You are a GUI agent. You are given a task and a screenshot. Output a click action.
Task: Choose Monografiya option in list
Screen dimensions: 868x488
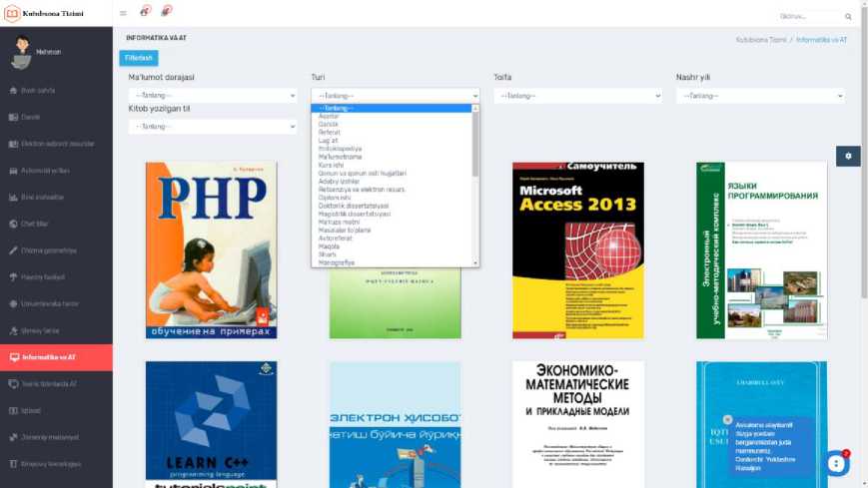[x=392, y=262]
